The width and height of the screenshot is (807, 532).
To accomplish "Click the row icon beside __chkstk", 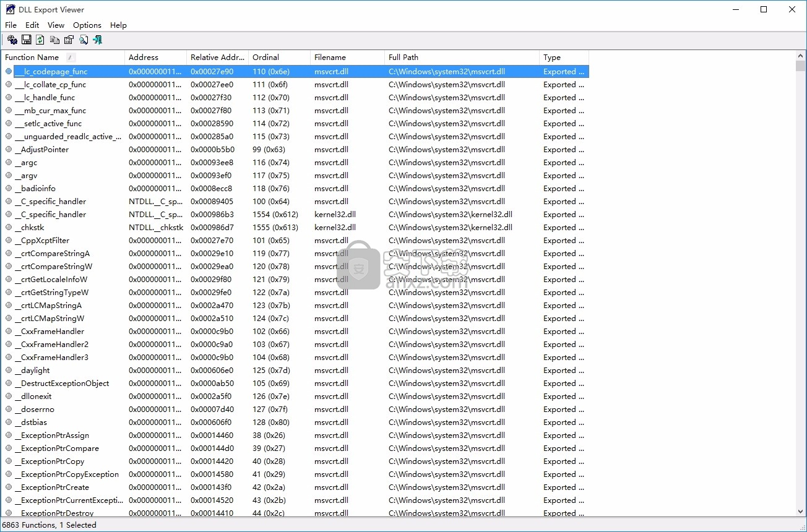I will point(9,228).
